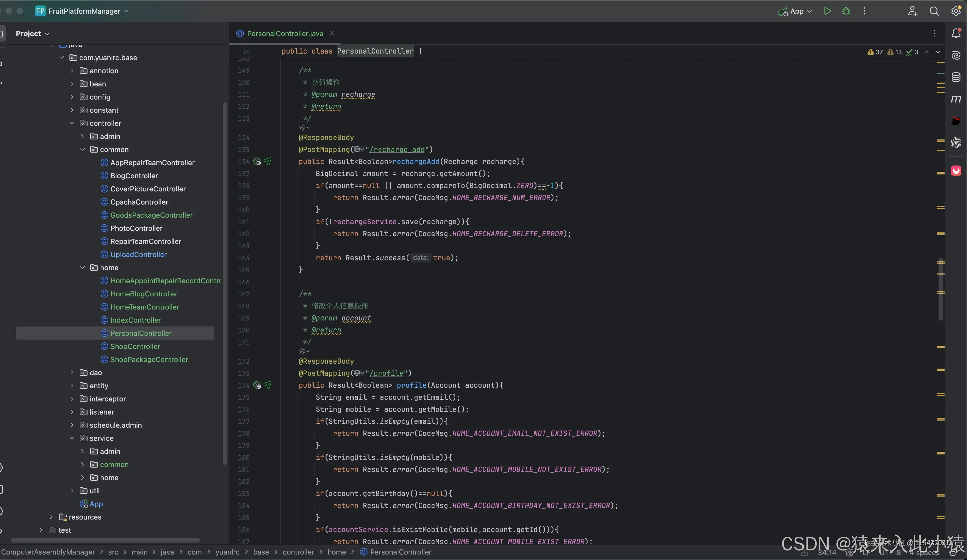Open the Maven tool window
Viewport: 967px width, 560px height.
956,99
